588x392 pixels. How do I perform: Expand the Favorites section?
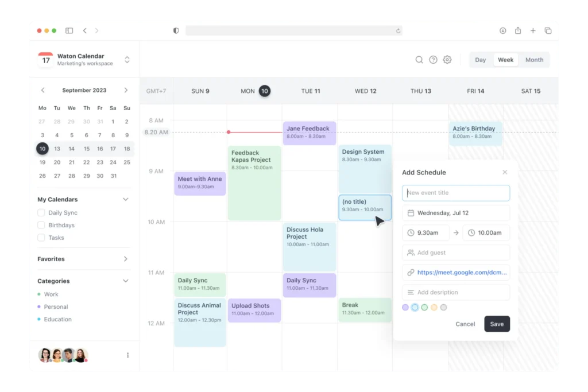[126, 259]
